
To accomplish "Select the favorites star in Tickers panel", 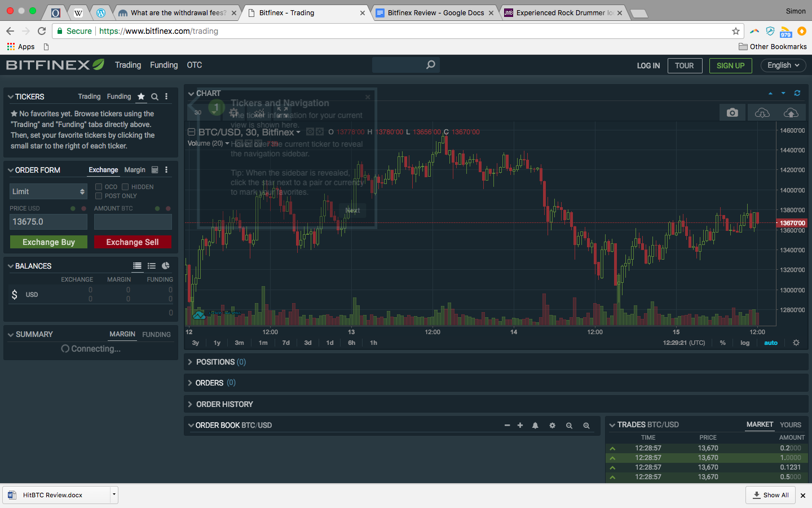I will [141, 97].
